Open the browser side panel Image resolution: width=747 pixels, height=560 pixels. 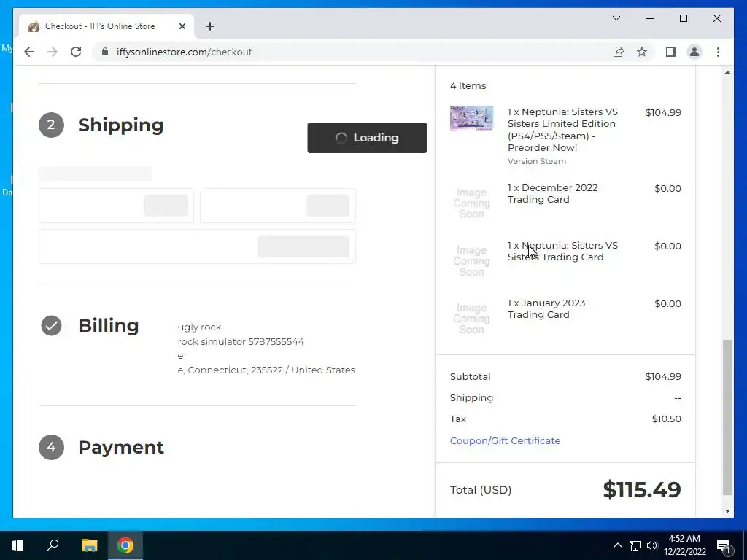pyautogui.click(x=671, y=52)
